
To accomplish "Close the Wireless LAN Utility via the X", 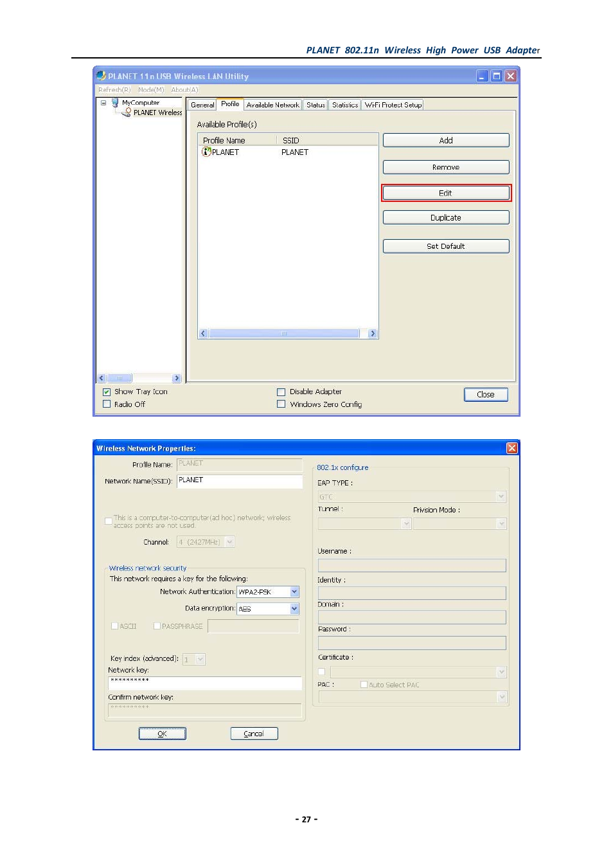I will 510,76.
